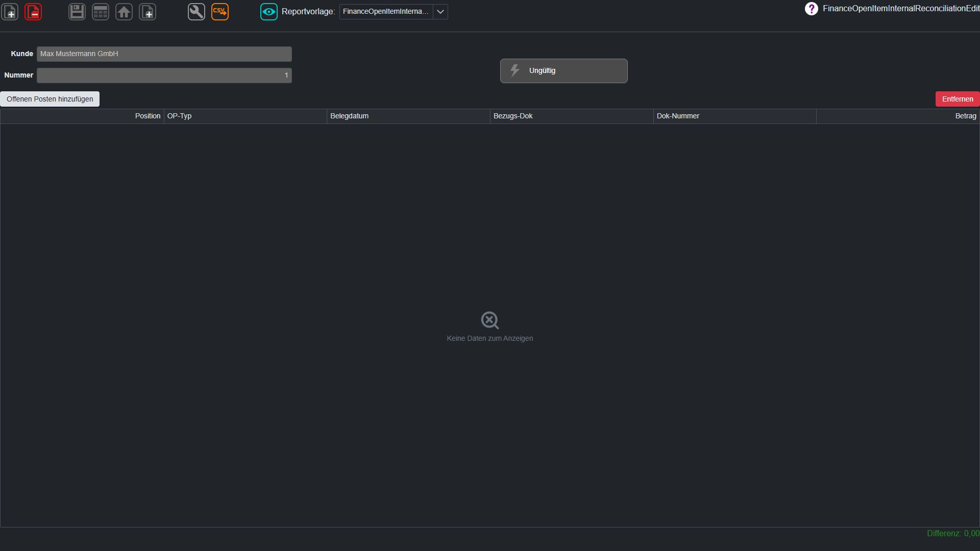
Task: Click the Nummer input field
Action: 164,76
